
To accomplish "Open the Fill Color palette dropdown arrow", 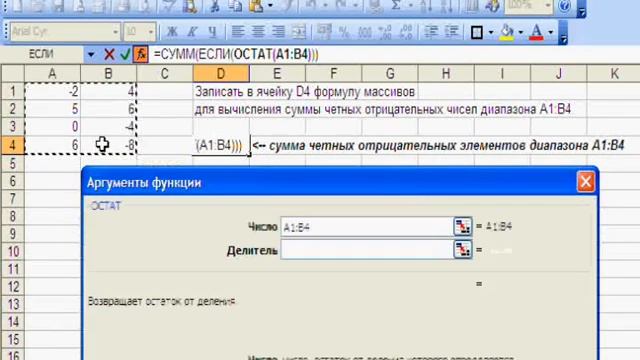I will [520, 32].
